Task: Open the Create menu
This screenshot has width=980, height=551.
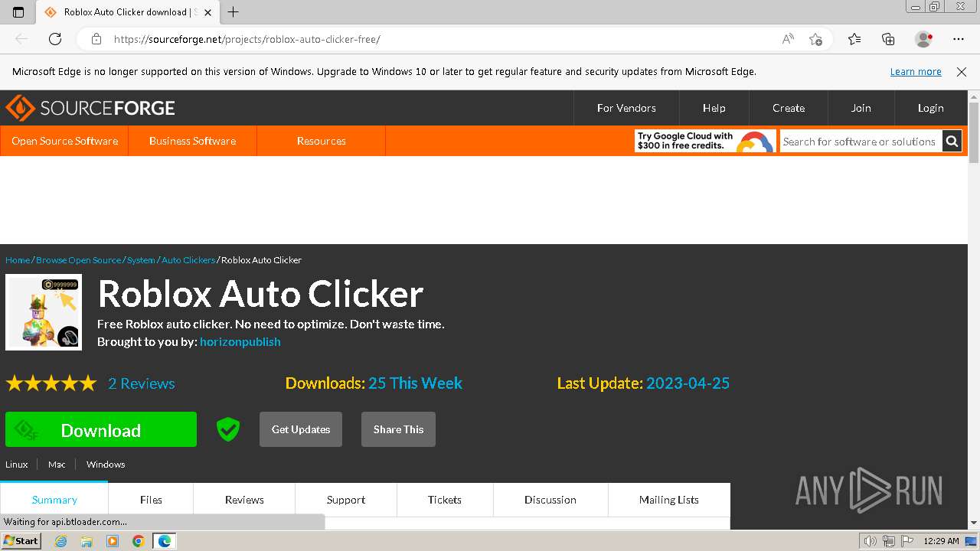Action: pos(789,108)
